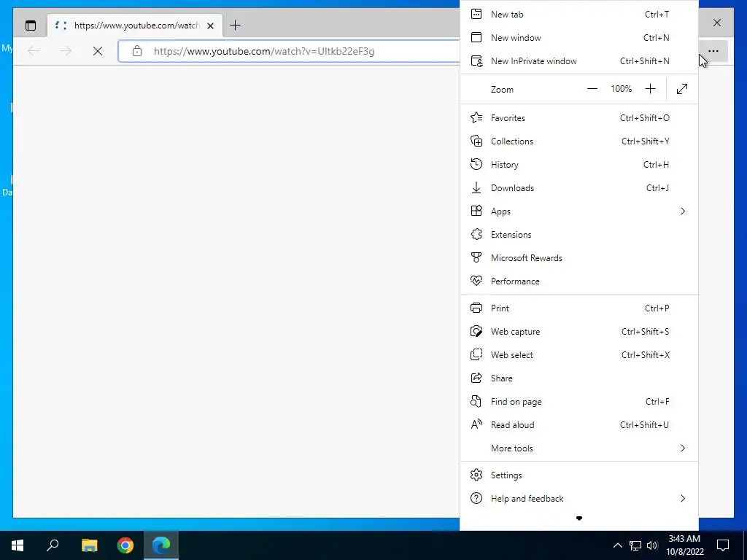Start Web capture from menu
747x560 pixels.
click(x=578, y=332)
